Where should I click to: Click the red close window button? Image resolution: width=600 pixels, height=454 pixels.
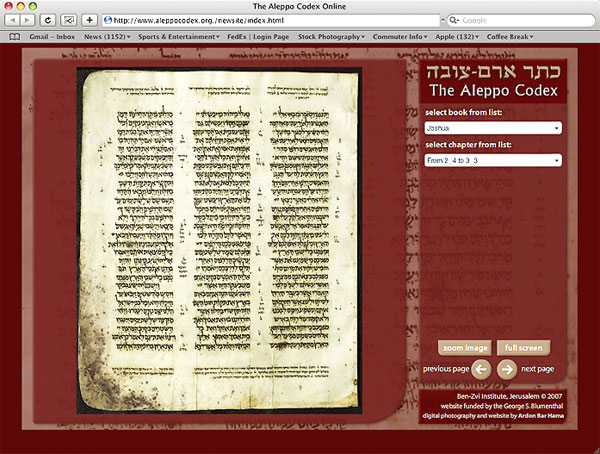[8, 6]
